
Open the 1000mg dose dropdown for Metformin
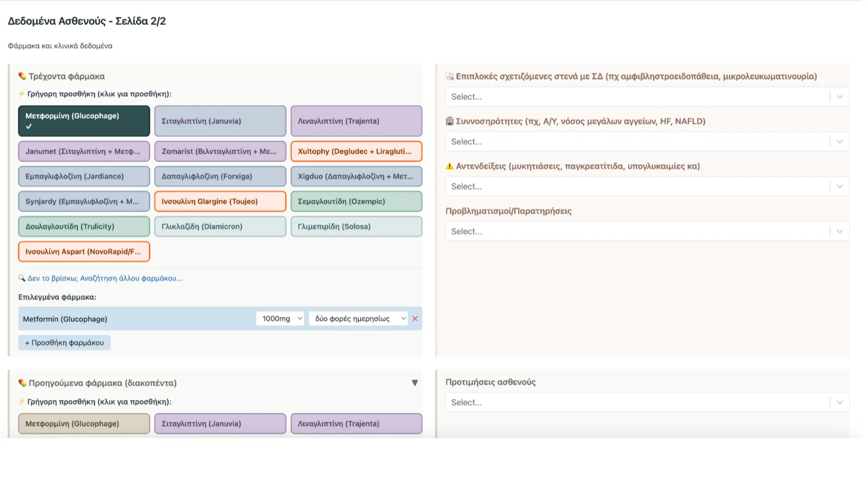tap(280, 318)
